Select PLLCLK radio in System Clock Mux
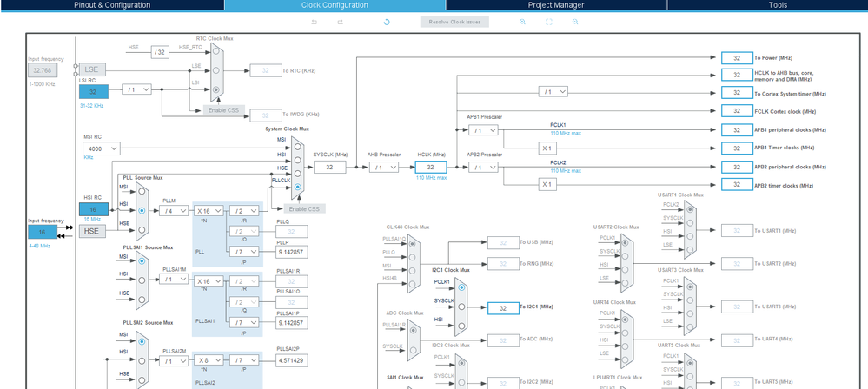 (x=298, y=188)
